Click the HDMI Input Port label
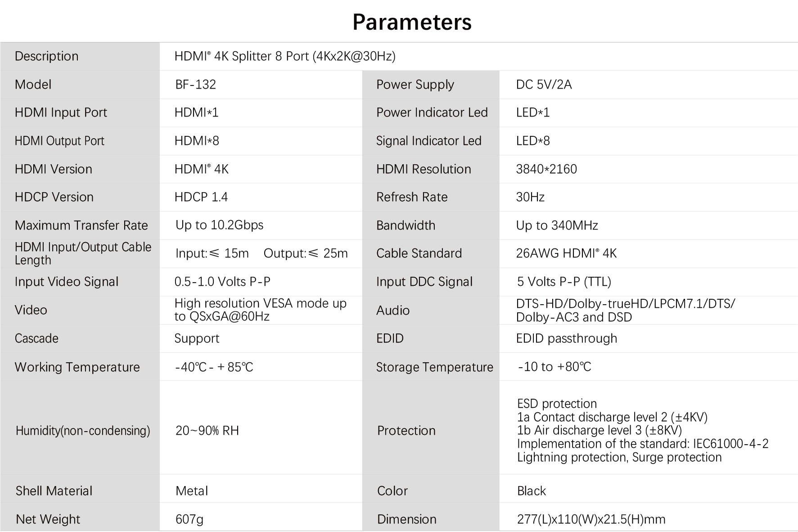 coord(61,113)
